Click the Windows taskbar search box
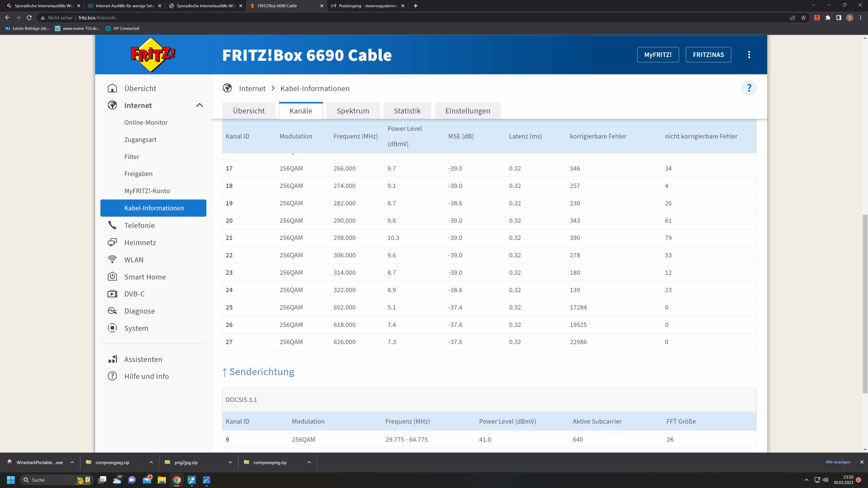The image size is (868, 488). [51, 480]
